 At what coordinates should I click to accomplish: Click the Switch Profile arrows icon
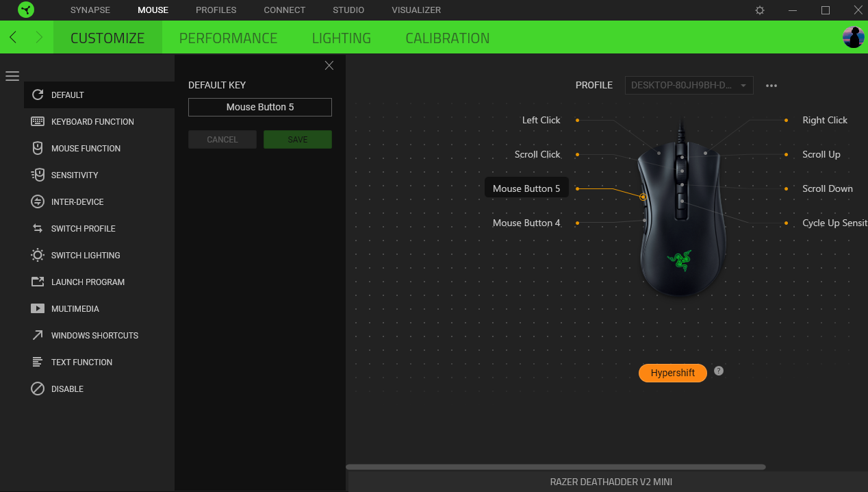tap(38, 228)
